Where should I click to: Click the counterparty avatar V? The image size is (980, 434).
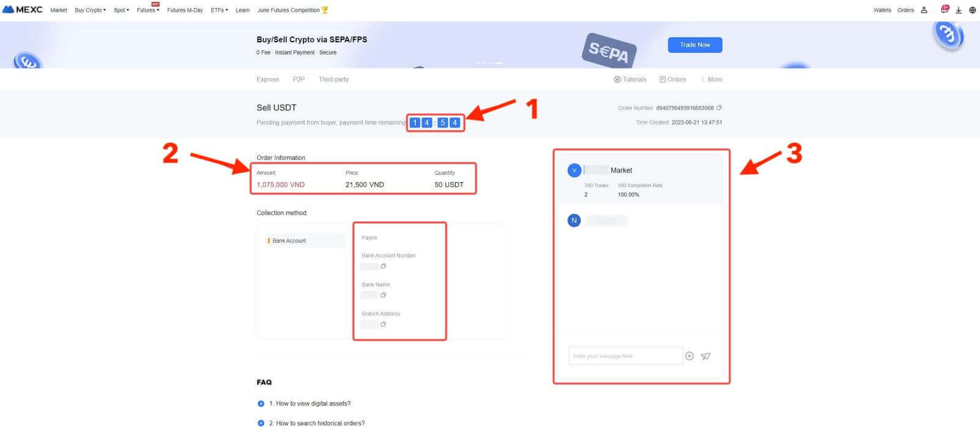coord(574,170)
